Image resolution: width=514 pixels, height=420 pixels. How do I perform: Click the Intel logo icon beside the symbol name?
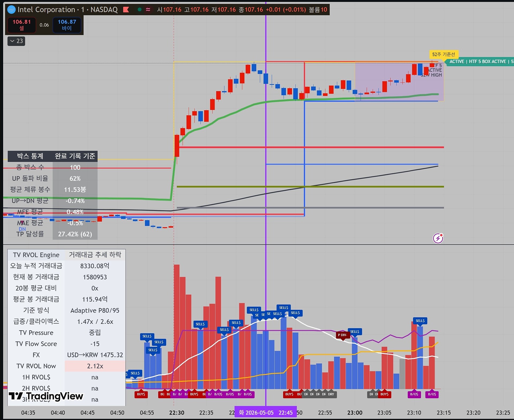(x=12, y=10)
